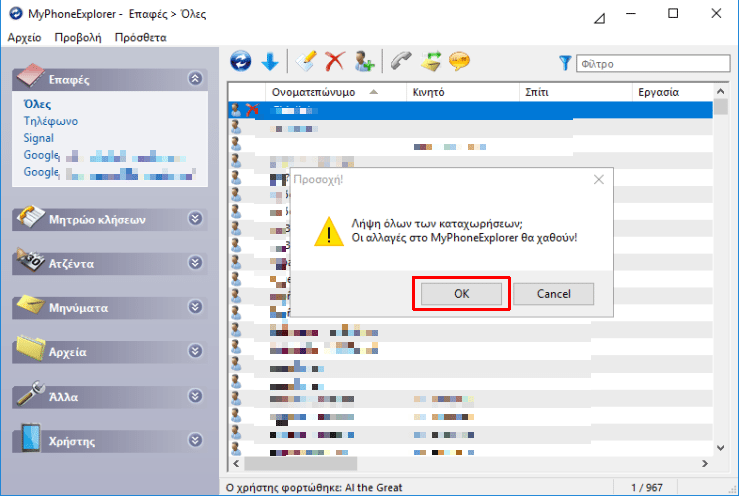Click the Μητρώο κλήσεων section header
Screen dimensions: 739x496
pyautogui.click(x=109, y=219)
